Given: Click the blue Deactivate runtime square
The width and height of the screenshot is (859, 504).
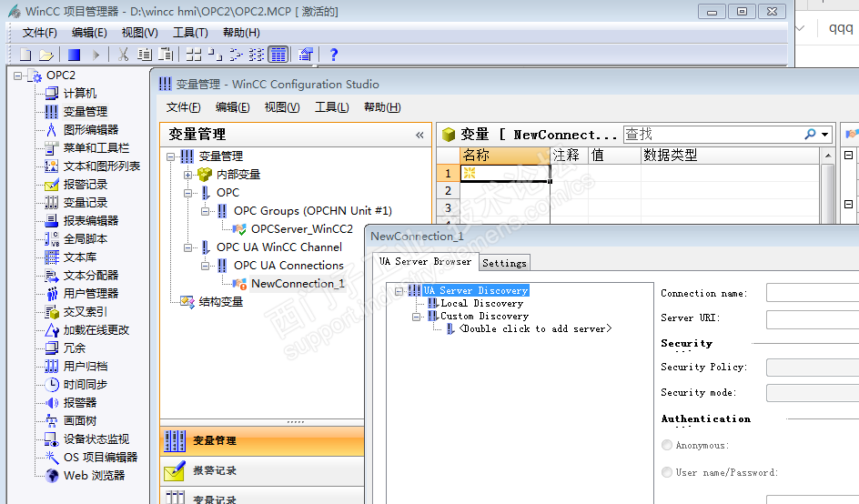Looking at the screenshot, I should click(74, 55).
